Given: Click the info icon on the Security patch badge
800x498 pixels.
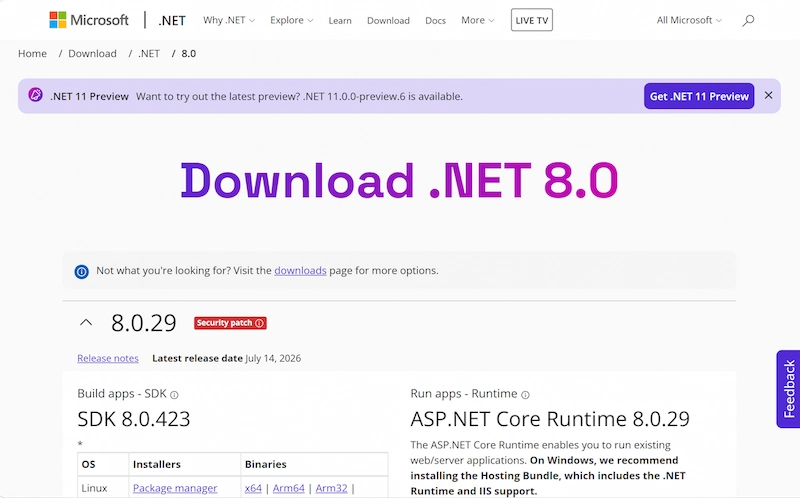Looking at the screenshot, I should click(x=259, y=323).
